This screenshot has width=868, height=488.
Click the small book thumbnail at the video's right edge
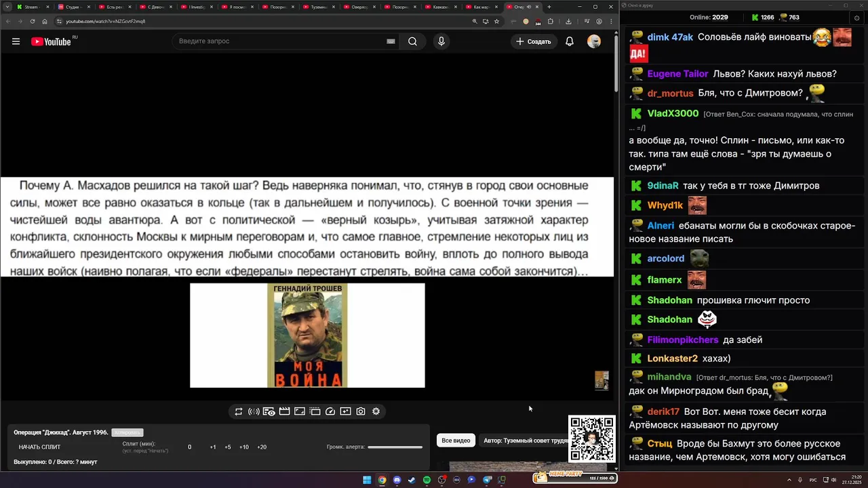(x=601, y=380)
